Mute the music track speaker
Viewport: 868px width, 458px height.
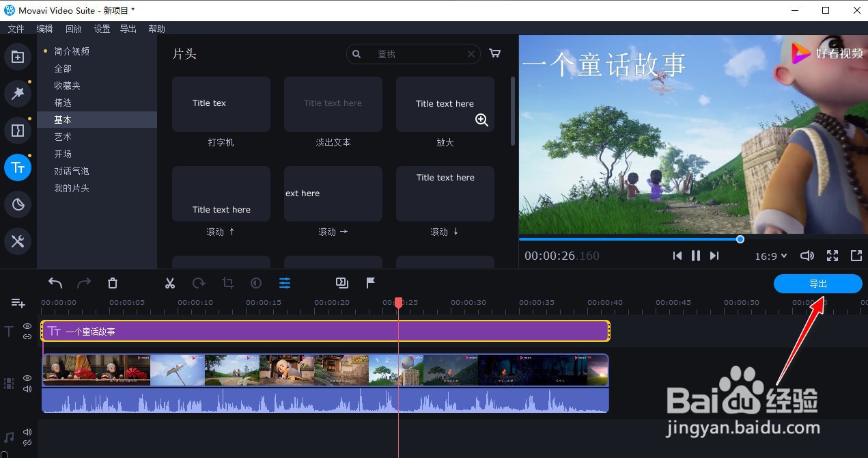point(27,432)
